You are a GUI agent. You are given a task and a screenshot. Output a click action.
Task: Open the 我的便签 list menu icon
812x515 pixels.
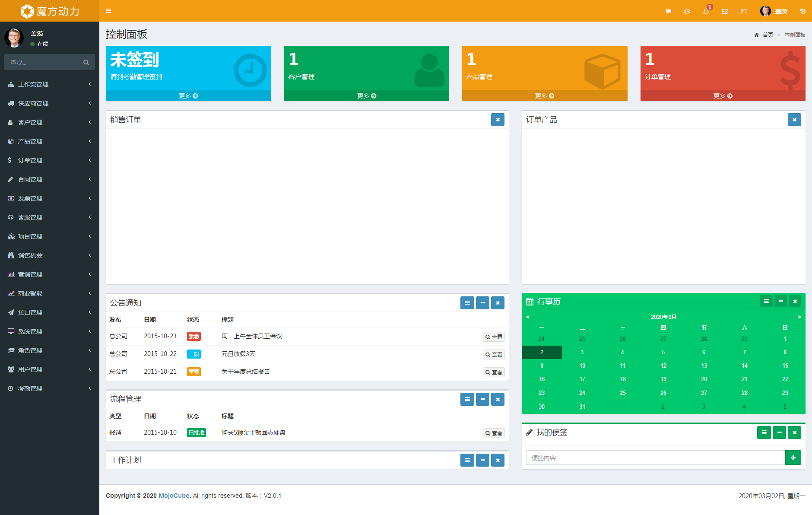tap(764, 432)
